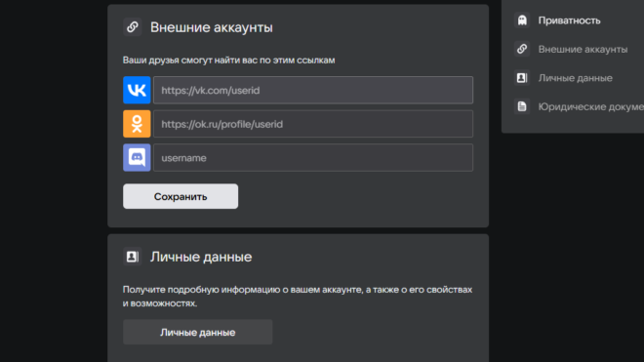Image resolution: width=644 pixels, height=362 pixels.
Task: Click the ghost icon next to Приватность
Action: (x=522, y=20)
